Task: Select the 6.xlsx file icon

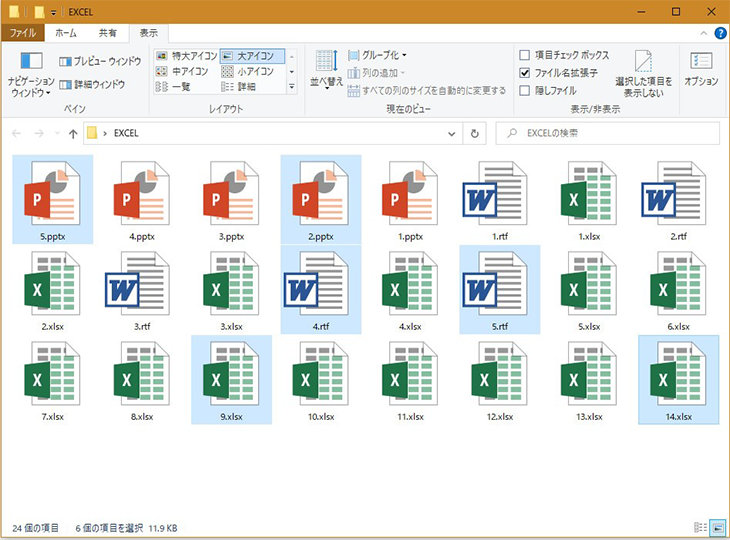Action: (x=678, y=284)
